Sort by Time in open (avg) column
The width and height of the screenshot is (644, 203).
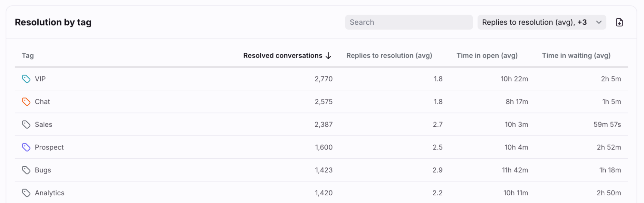click(x=487, y=56)
